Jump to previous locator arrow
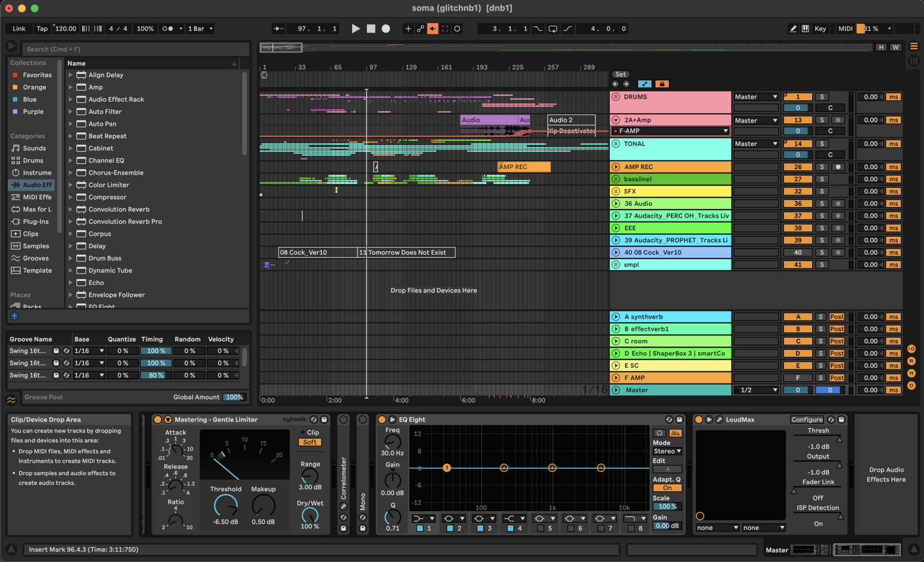This screenshot has width=924, height=562. pyautogui.click(x=615, y=84)
